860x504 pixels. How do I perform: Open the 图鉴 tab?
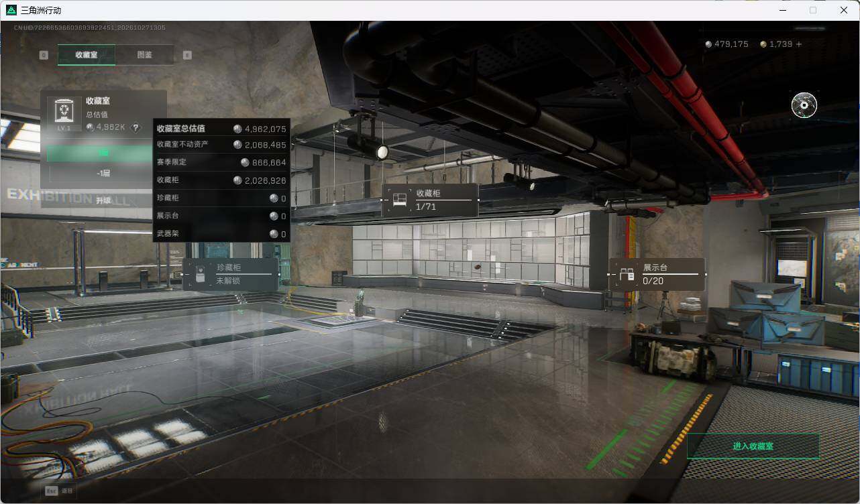144,55
